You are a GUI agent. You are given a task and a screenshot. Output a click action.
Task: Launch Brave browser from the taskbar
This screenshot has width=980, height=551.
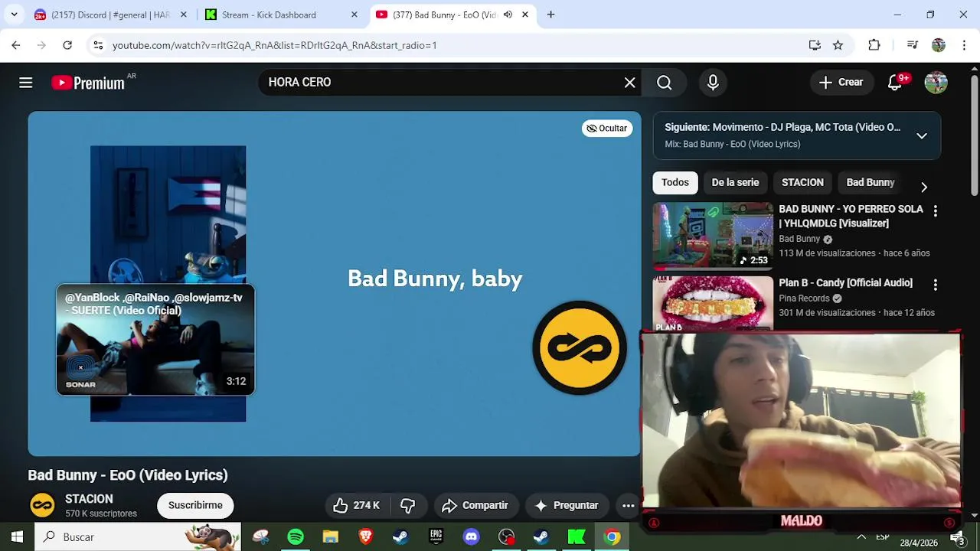pos(365,537)
